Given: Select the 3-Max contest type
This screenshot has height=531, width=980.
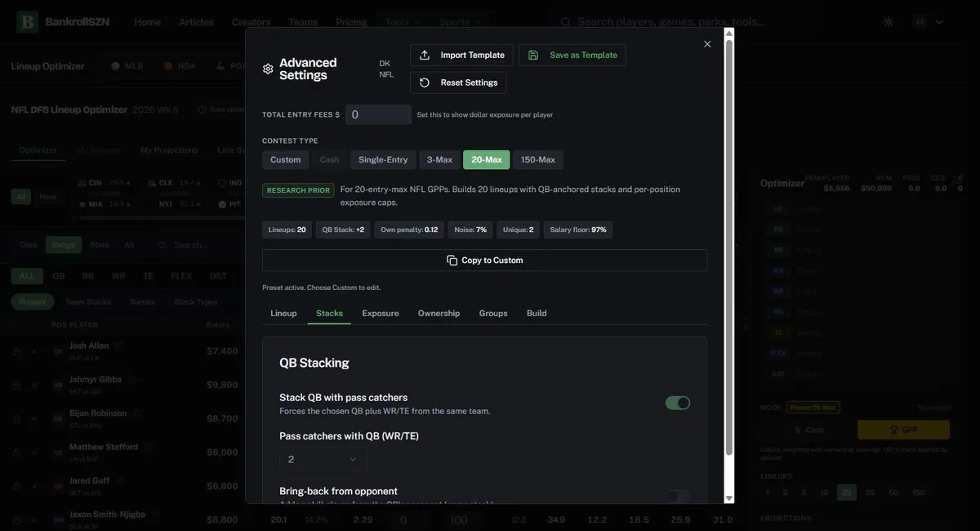Looking at the screenshot, I should [x=439, y=160].
